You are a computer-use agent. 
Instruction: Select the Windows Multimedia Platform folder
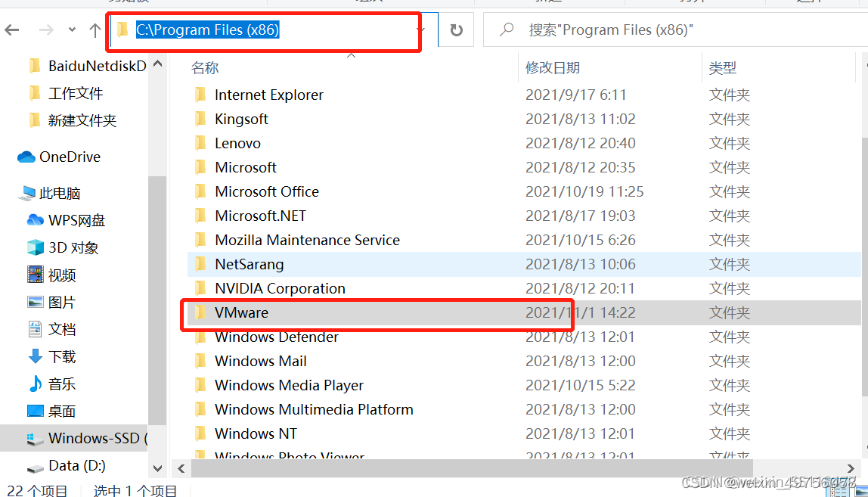coord(524,409)
